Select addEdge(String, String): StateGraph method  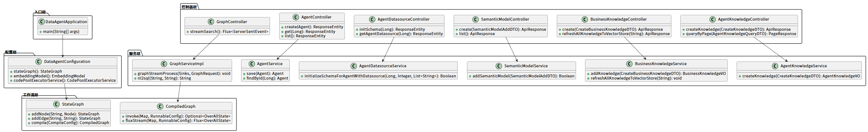[66, 119]
